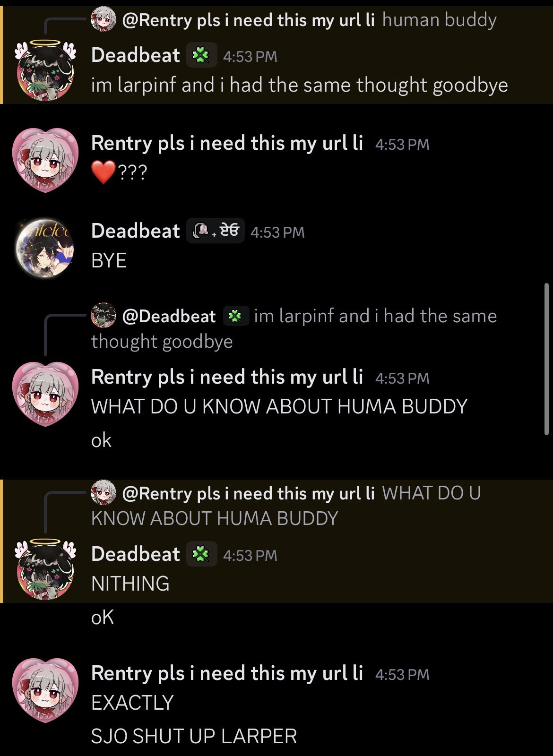Tap small Deadbeat avatar in reply preview
Viewport: 553px width, 756px height.
[104, 316]
